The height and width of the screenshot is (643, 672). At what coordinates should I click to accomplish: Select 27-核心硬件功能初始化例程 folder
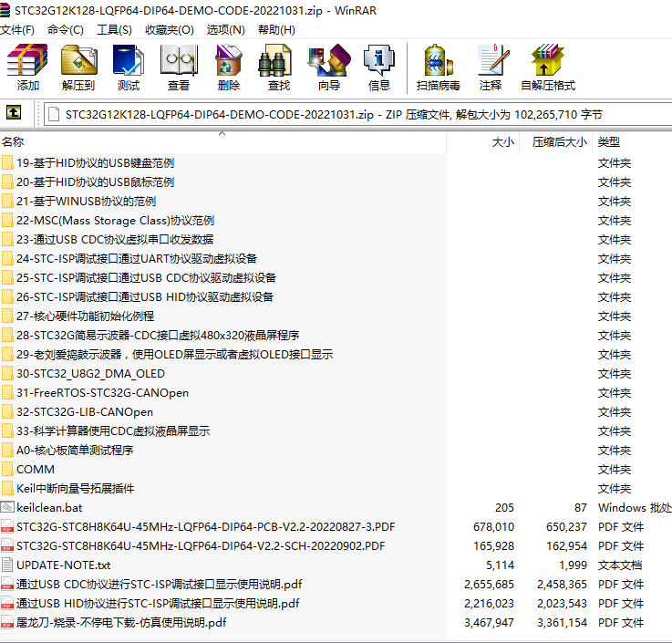[86, 316]
